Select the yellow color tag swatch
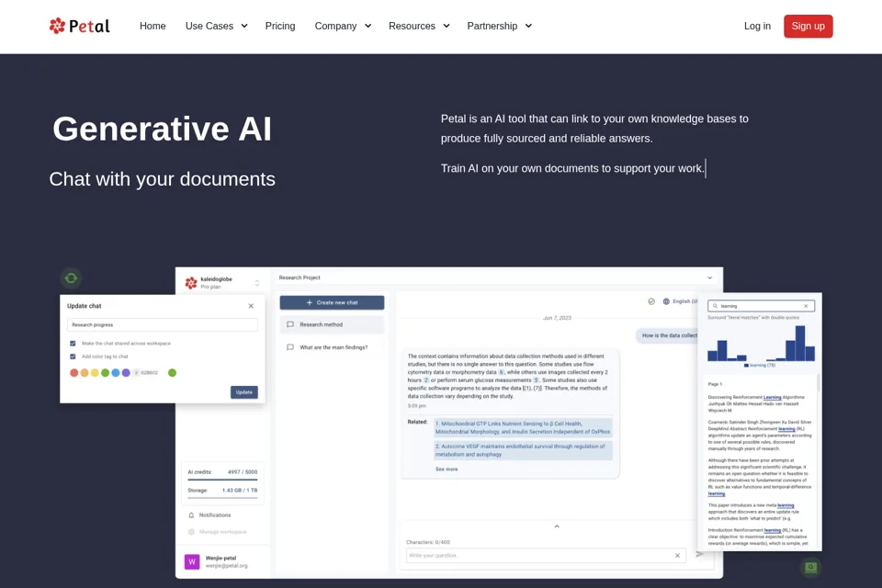882x588 pixels. (95, 372)
